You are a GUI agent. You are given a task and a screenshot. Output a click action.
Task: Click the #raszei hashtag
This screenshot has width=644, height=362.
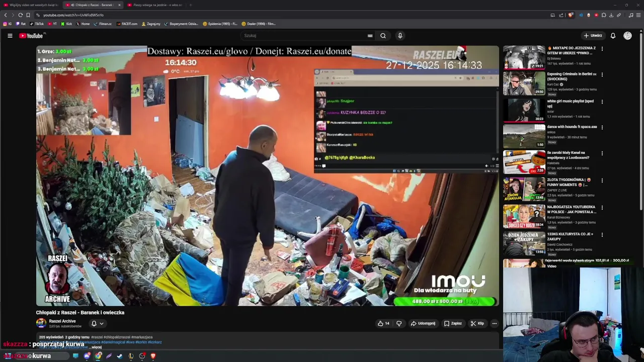point(97,337)
